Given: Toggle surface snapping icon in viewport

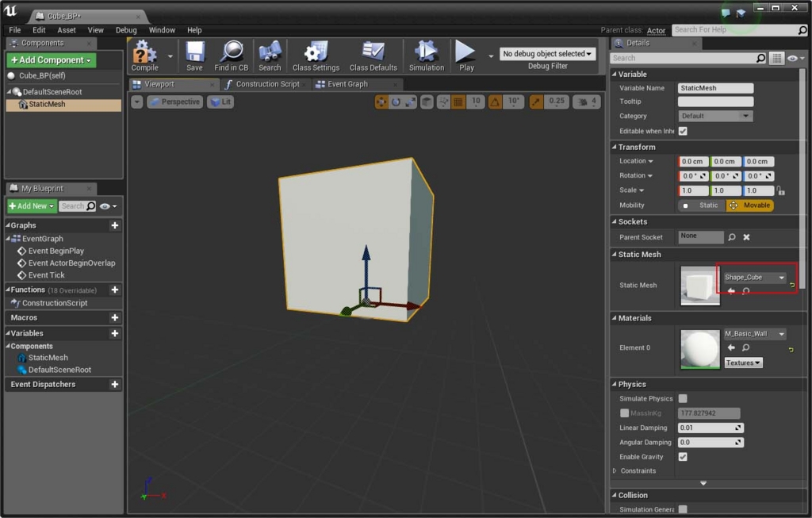Looking at the screenshot, I should [444, 102].
